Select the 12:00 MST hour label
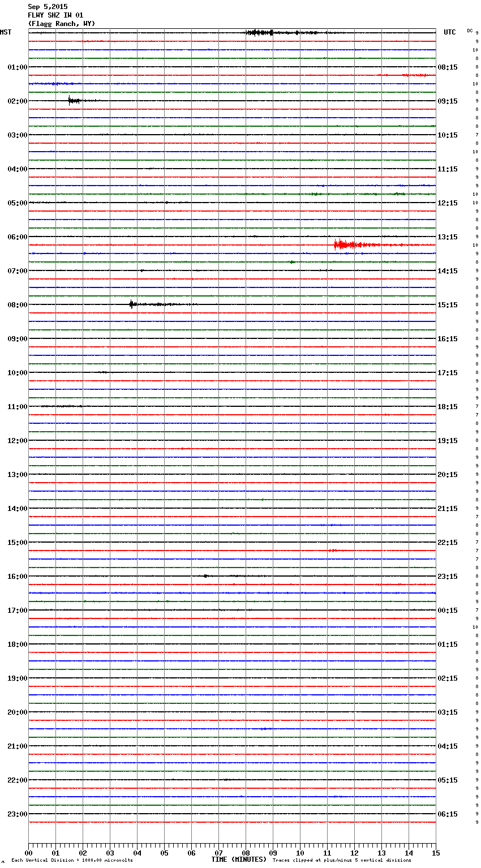 point(17,441)
